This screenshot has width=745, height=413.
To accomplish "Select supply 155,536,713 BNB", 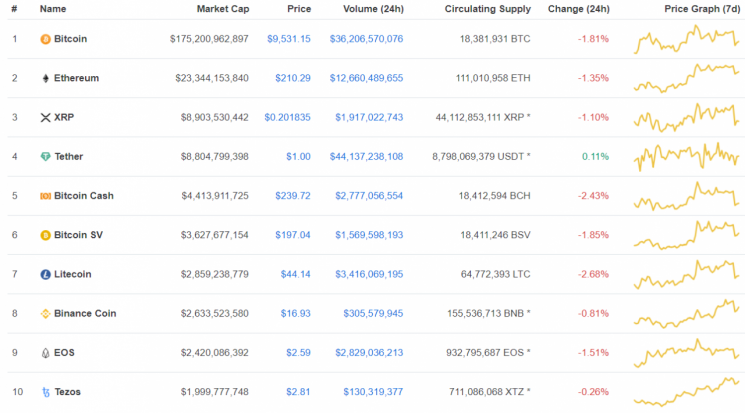I will click(488, 313).
